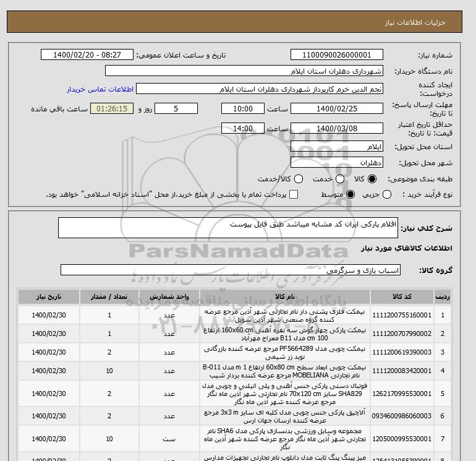Click the reply deadline time 10:00

point(242,108)
